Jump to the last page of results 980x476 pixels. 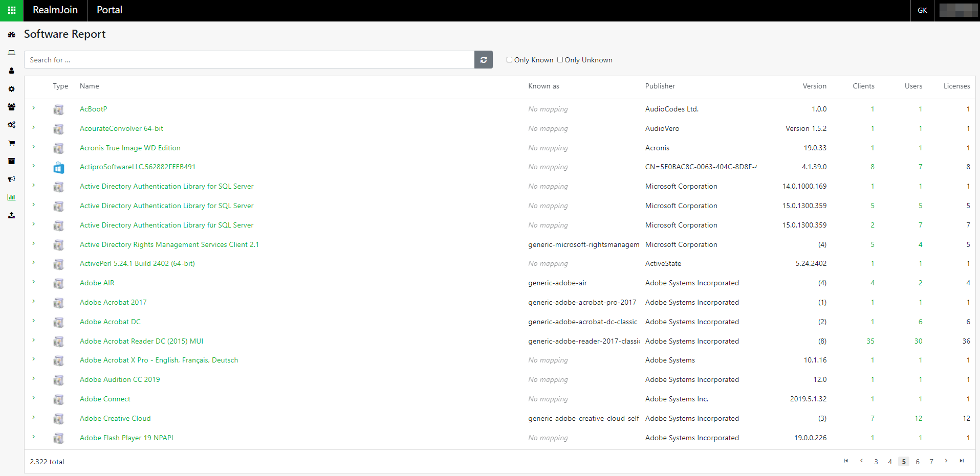(962, 461)
